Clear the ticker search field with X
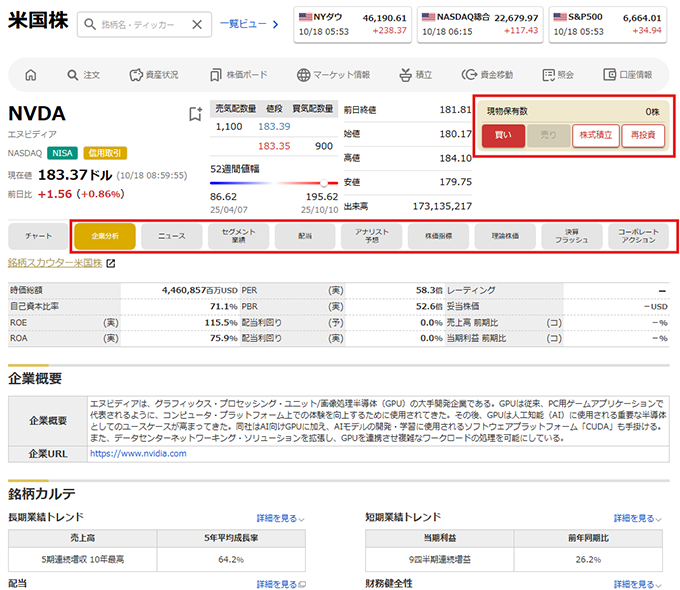 click(x=196, y=24)
